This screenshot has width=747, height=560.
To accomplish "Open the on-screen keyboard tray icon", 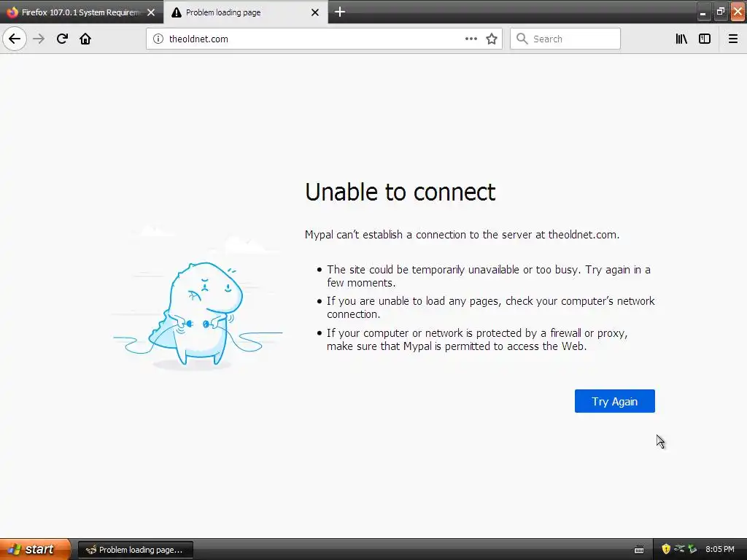I will (x=639, y=550).
